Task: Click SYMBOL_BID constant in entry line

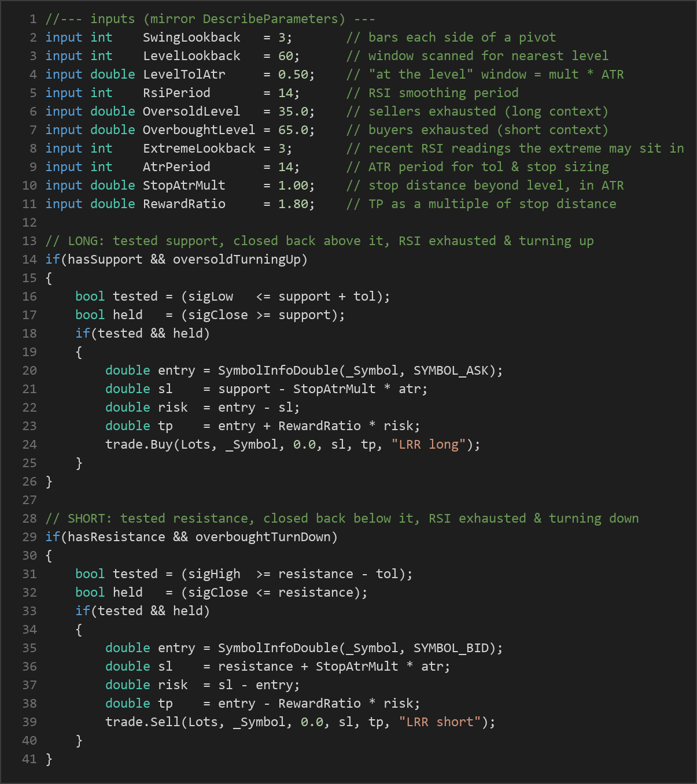Action: 451,648
